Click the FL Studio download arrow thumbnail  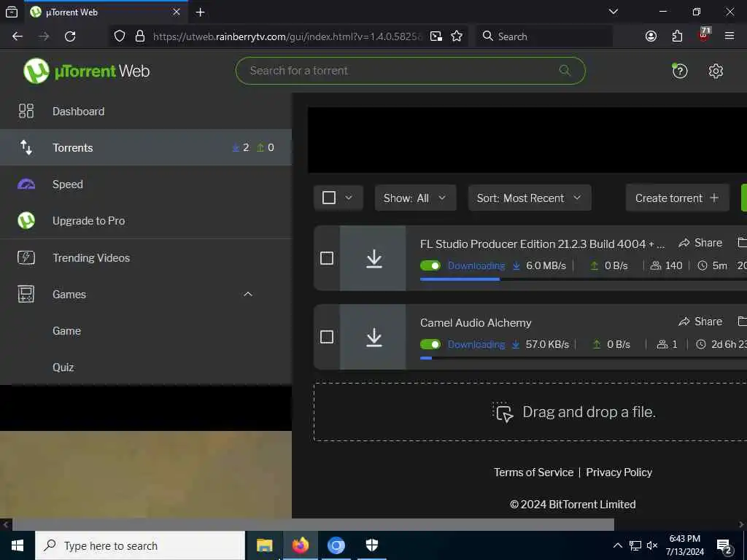pos(374,259)
